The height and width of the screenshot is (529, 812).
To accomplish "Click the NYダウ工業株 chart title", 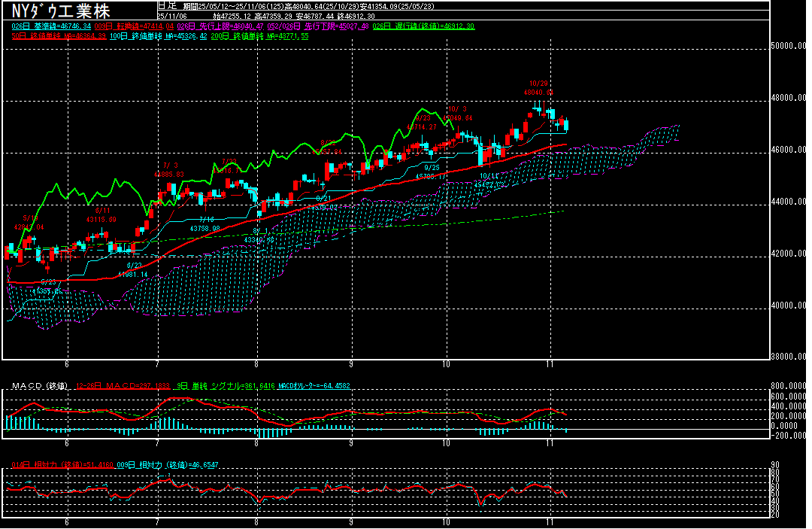I will [61, 11].
